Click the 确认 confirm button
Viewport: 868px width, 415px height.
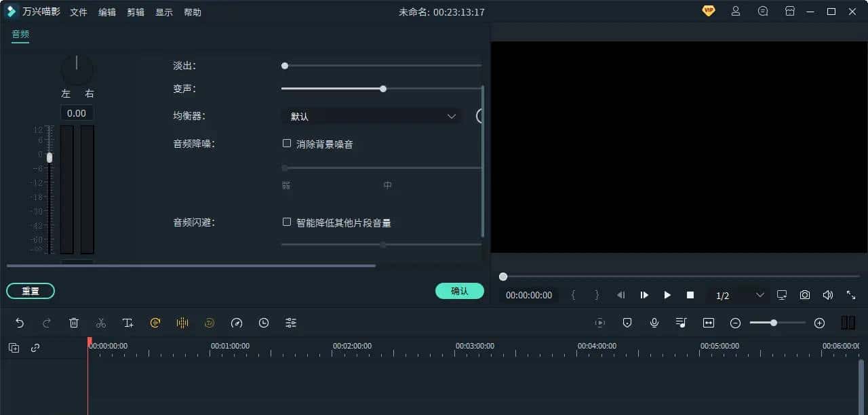click(460, 290)
